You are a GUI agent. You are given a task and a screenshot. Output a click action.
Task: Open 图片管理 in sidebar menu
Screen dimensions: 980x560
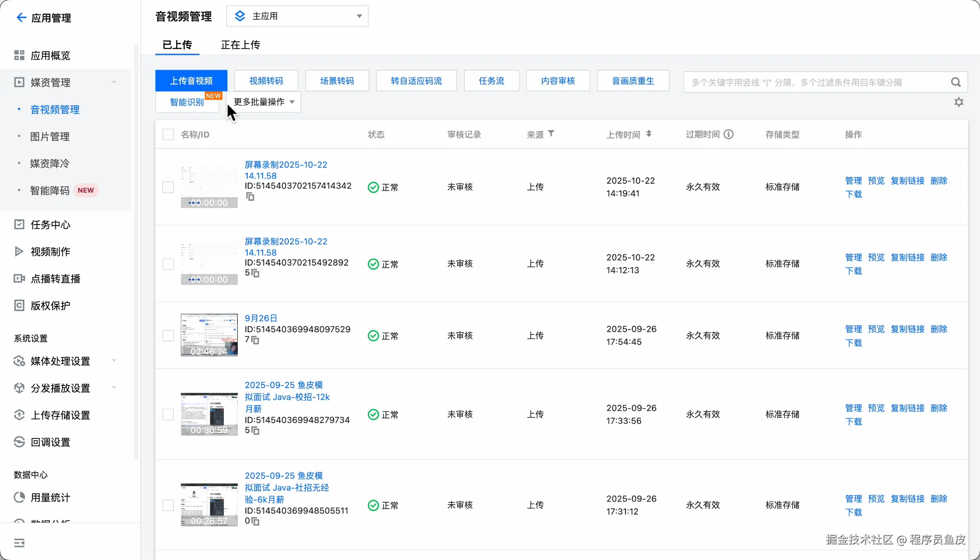50,136
